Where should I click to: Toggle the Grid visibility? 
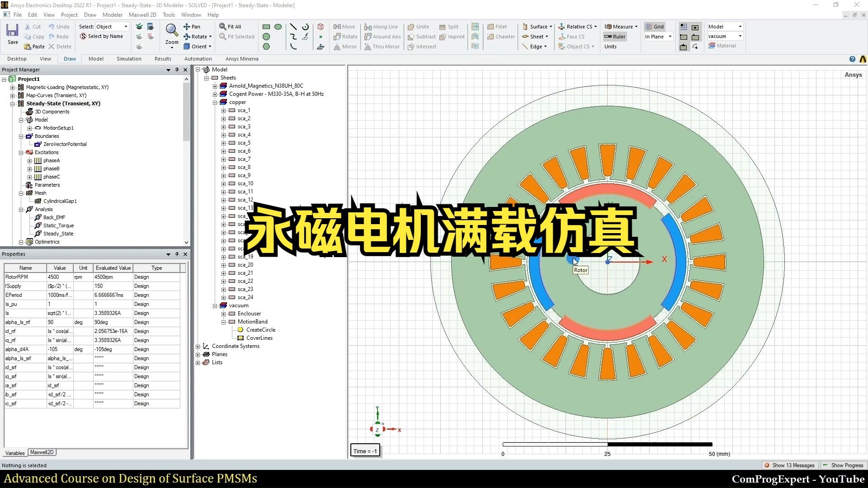[655, 26]
